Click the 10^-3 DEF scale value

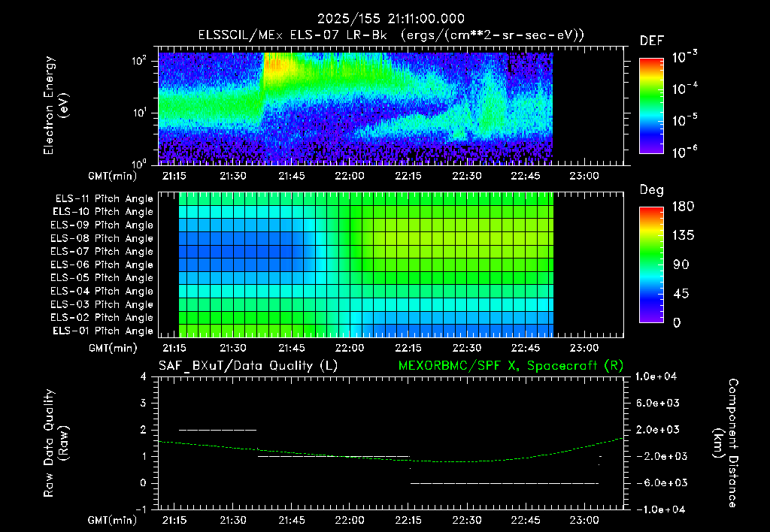click(684, 57)
